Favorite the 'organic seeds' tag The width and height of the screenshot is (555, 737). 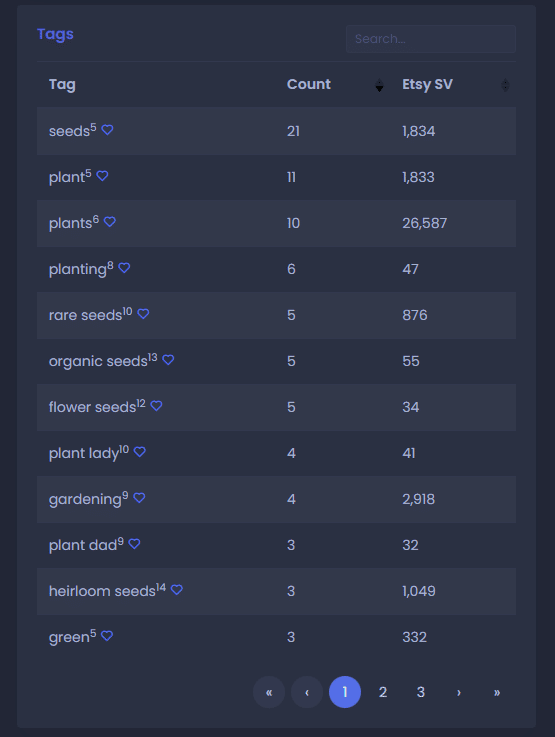pyautogui.click(x=168, y=360)
